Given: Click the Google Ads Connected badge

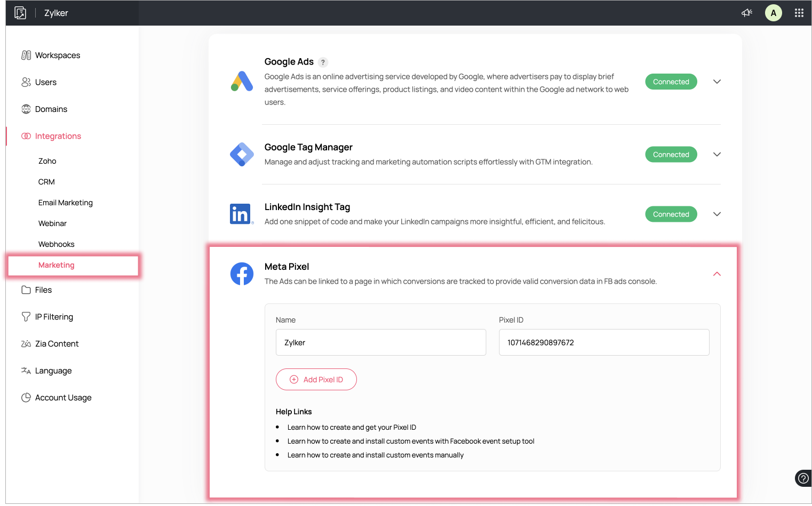Looking at the screenshot, I should pos(671,82).
